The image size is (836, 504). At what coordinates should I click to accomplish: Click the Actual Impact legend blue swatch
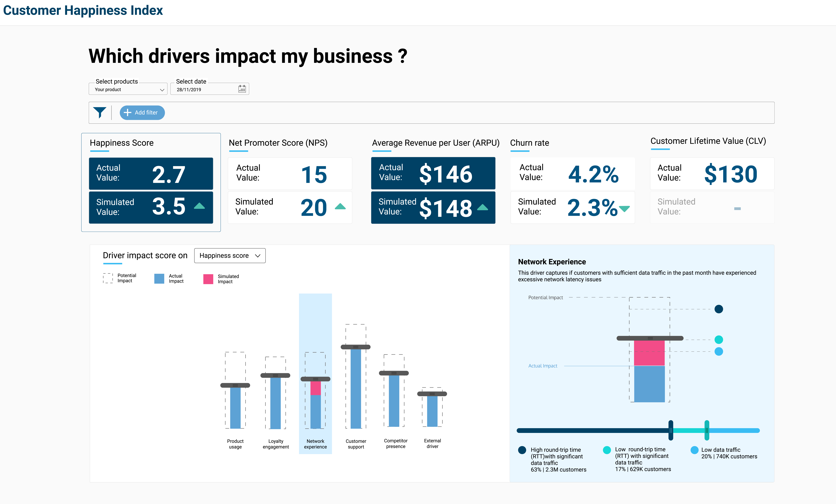pos(159,279)
